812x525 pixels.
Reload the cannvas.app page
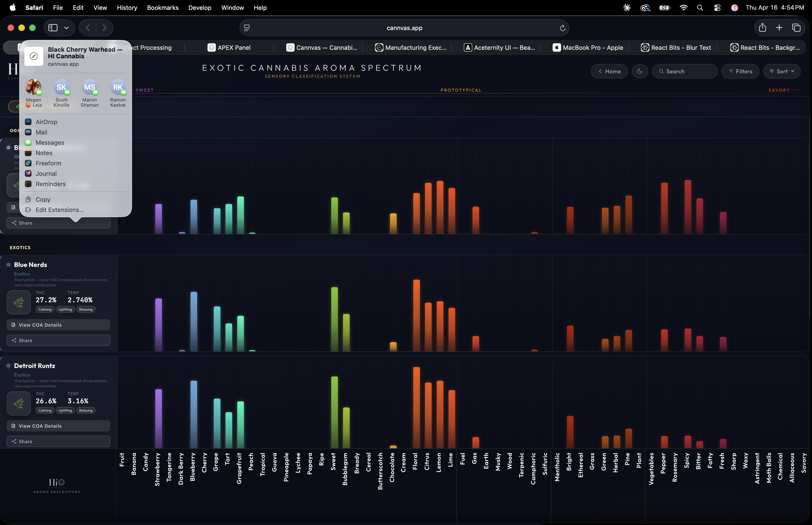[562, 28]
